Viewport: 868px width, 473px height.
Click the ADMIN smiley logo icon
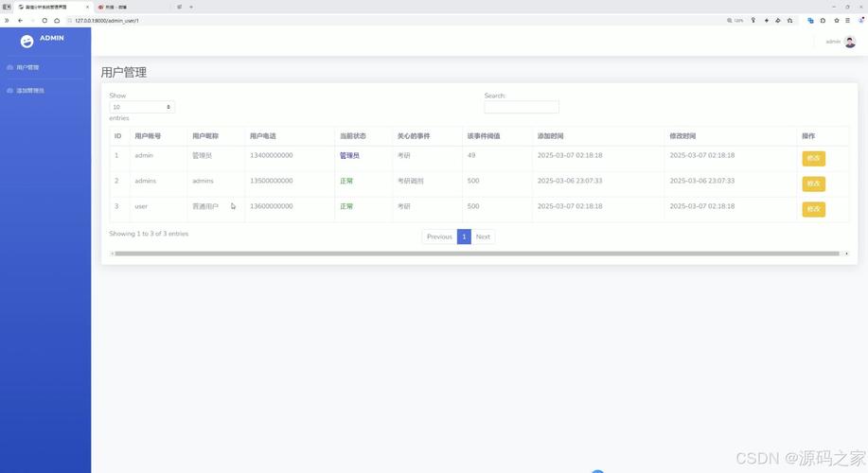(x=27, y=41)
